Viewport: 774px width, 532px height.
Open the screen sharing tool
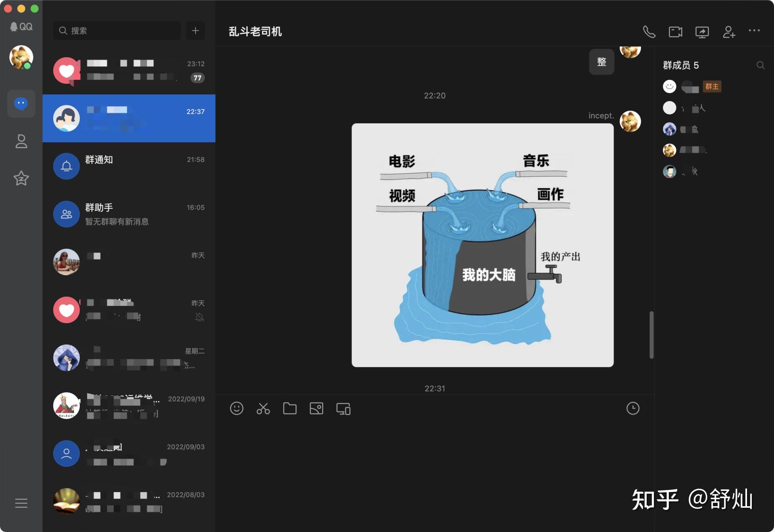coord(702,31)
